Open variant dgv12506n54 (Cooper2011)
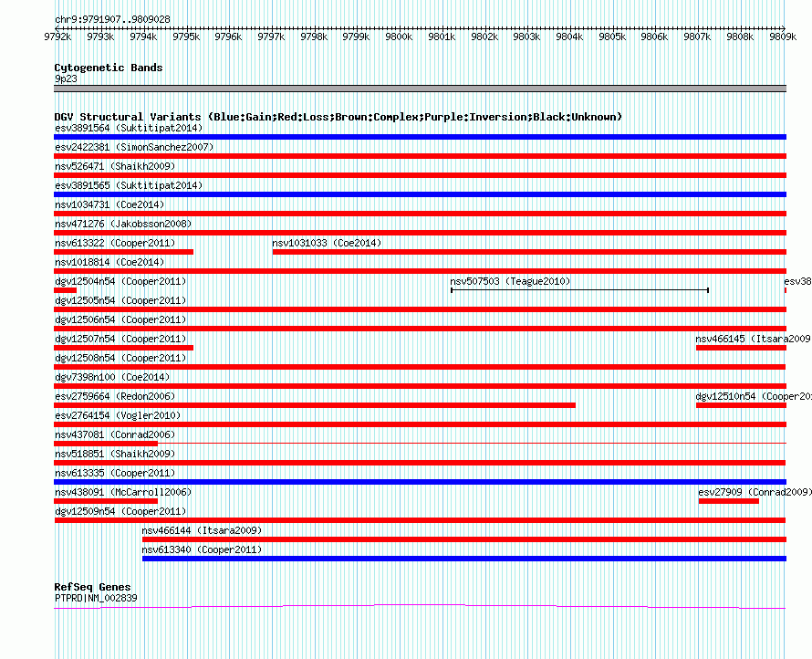This screenshot has width=812, height=659. pyautogui.click(x=120, y=319)
